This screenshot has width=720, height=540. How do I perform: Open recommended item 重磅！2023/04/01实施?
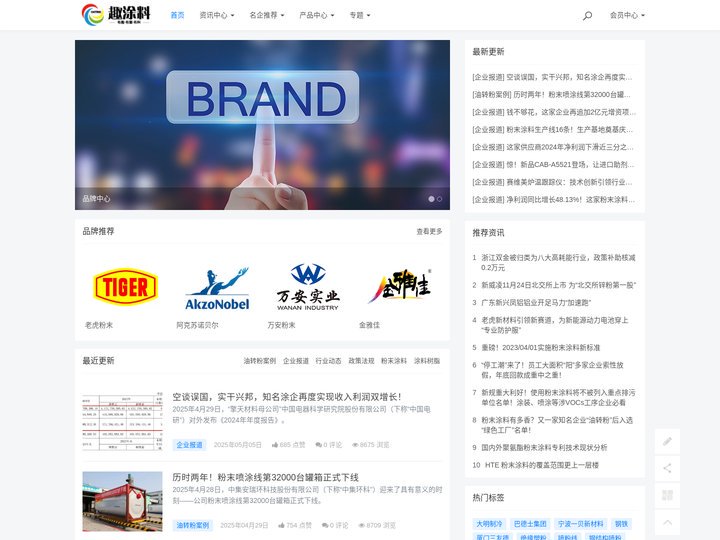[x=540, y=348]
